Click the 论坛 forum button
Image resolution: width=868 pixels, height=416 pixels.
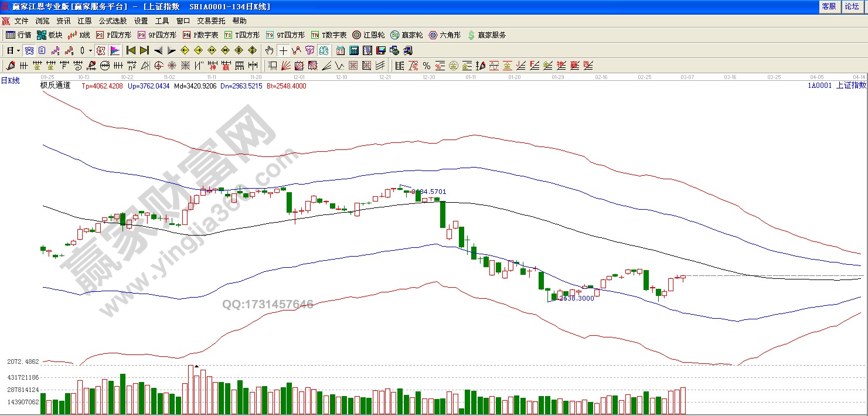tap(852, 6)
